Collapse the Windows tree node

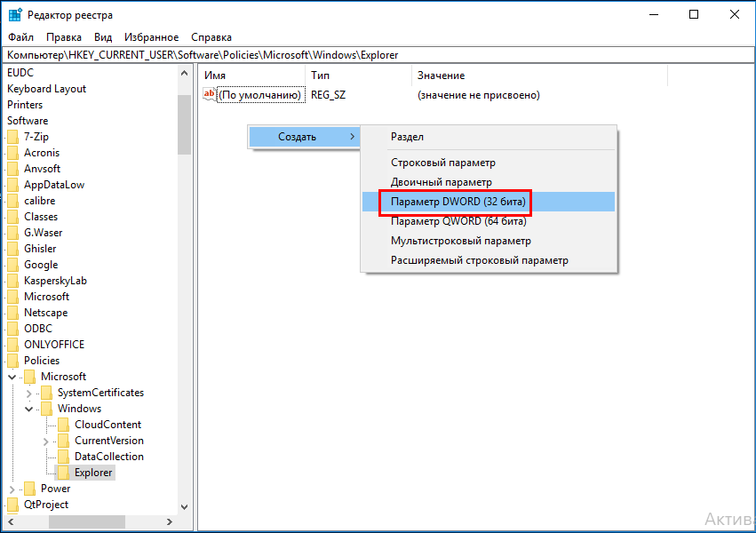(29, 410)
